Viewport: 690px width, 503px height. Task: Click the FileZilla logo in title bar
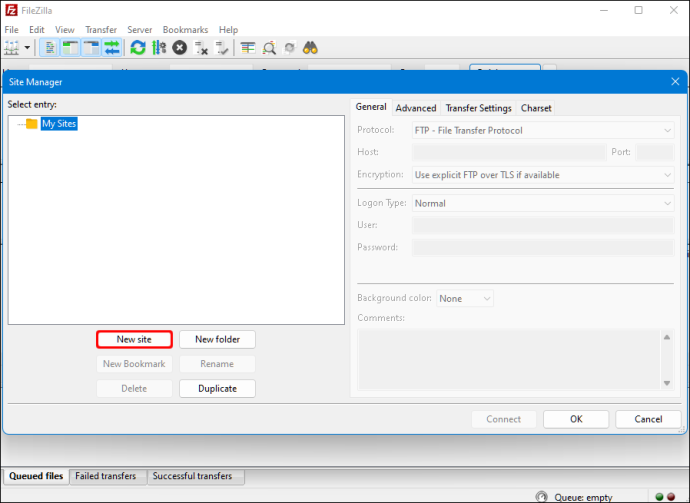click(11, 10)
